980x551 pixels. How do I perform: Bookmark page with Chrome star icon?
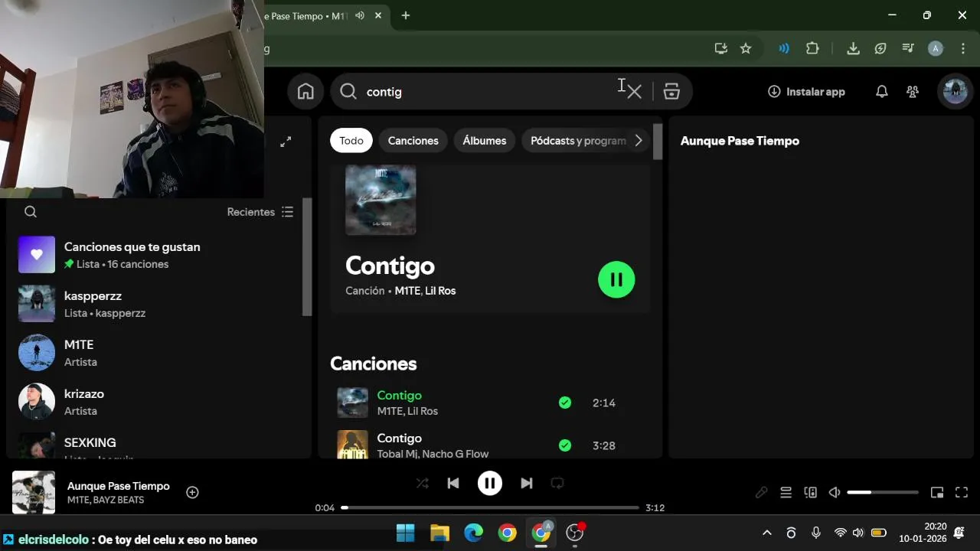pos(746,48)
